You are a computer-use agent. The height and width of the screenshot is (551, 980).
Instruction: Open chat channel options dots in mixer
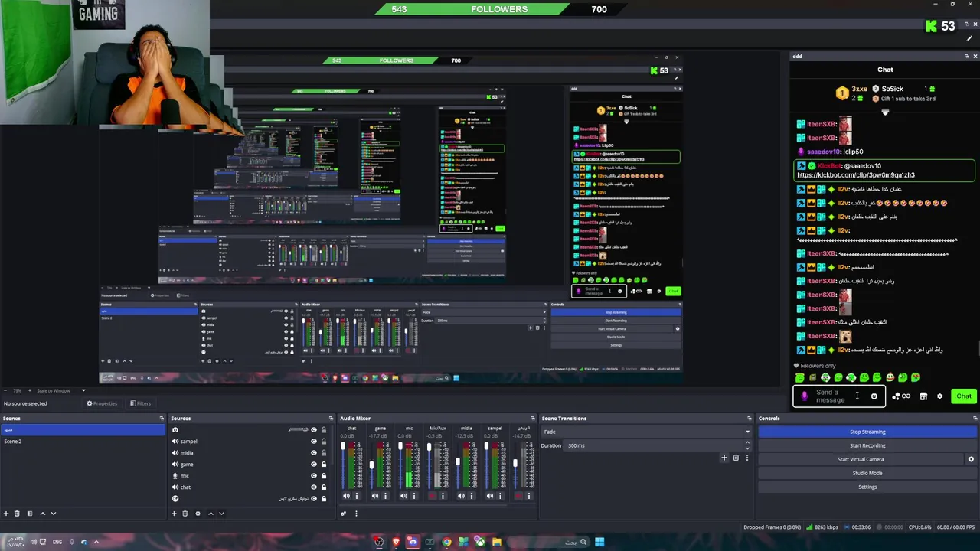356,496
